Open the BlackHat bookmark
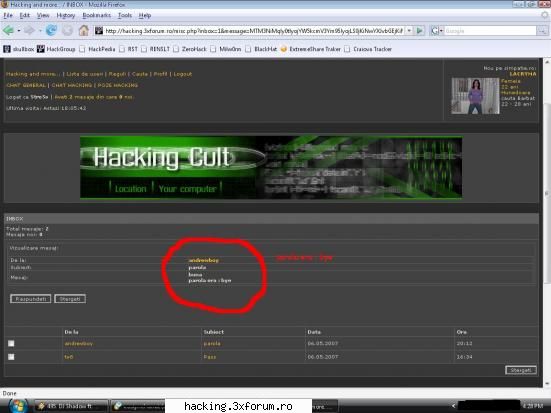Viewport: 551px width, 413px height. pyautogui.click(x=261, y=49)
